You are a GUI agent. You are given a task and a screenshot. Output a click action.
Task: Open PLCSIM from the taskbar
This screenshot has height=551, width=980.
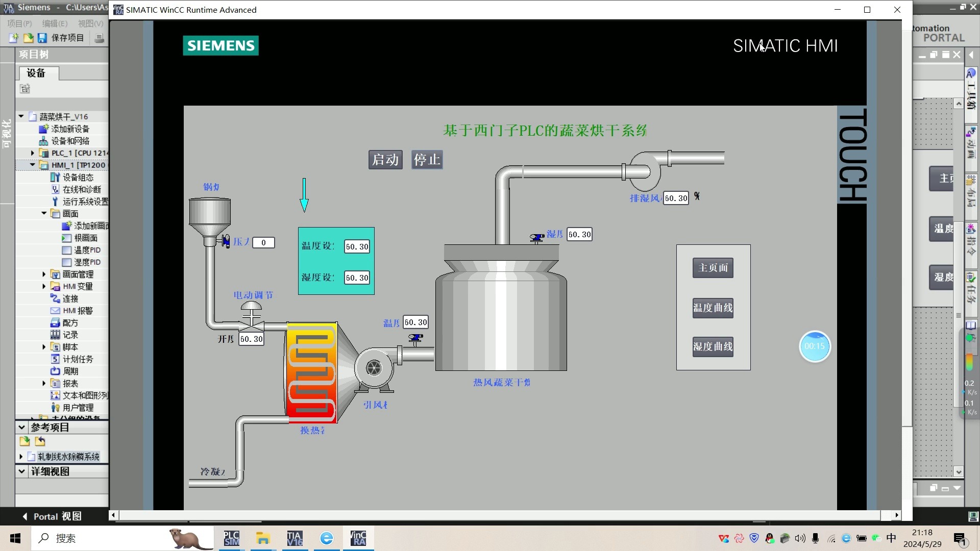pyautogui.click(x=231, y=538)
